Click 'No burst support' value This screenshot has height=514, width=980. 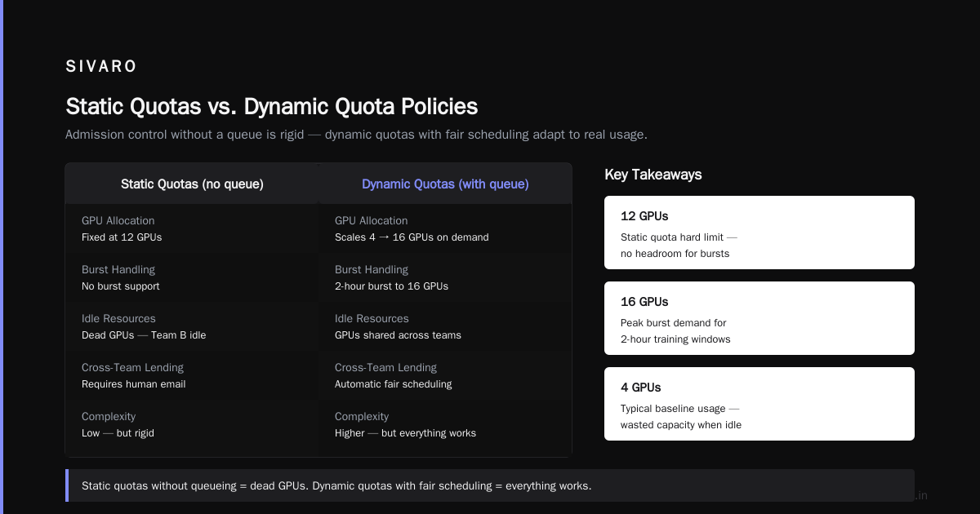click(x=121, y=286)
